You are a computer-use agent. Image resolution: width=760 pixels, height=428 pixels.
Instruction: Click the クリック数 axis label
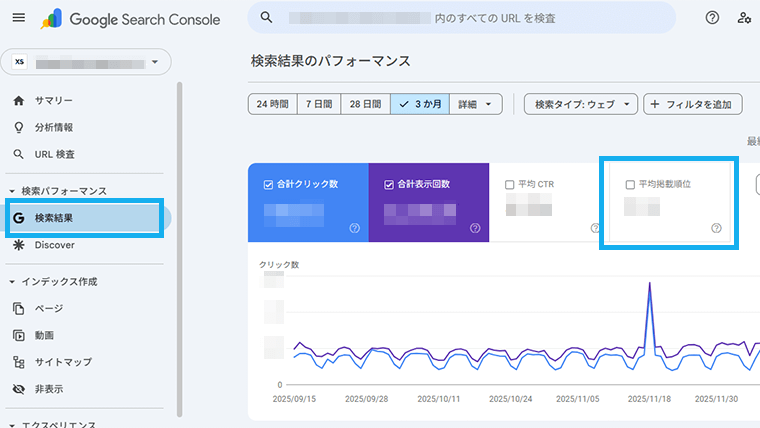(279, 265)
